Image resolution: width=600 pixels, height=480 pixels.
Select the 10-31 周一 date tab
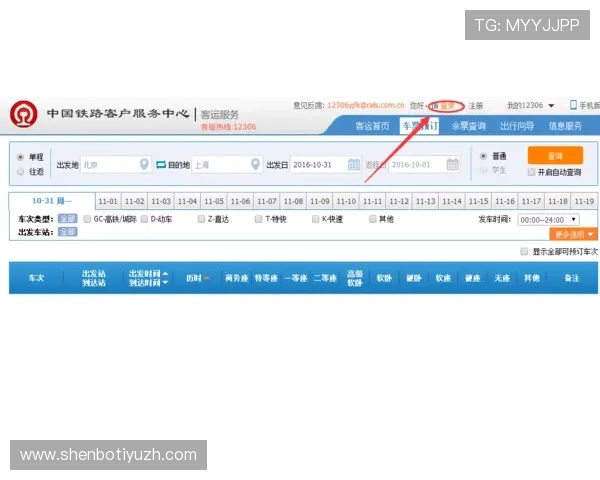click(x=52, y=201)
